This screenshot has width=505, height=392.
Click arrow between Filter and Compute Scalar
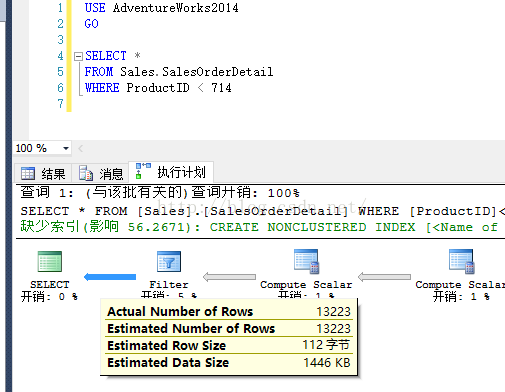pos(229,277)
